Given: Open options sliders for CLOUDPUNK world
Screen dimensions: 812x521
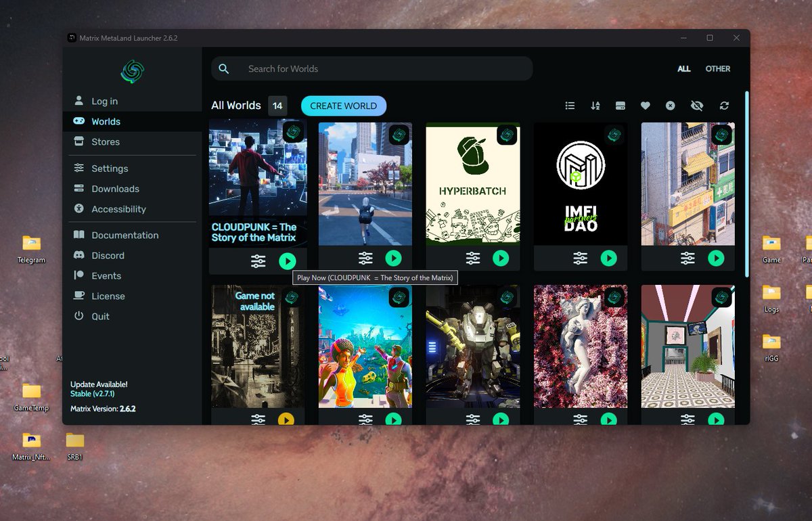Looking at the screenshot, I should 258,261.
